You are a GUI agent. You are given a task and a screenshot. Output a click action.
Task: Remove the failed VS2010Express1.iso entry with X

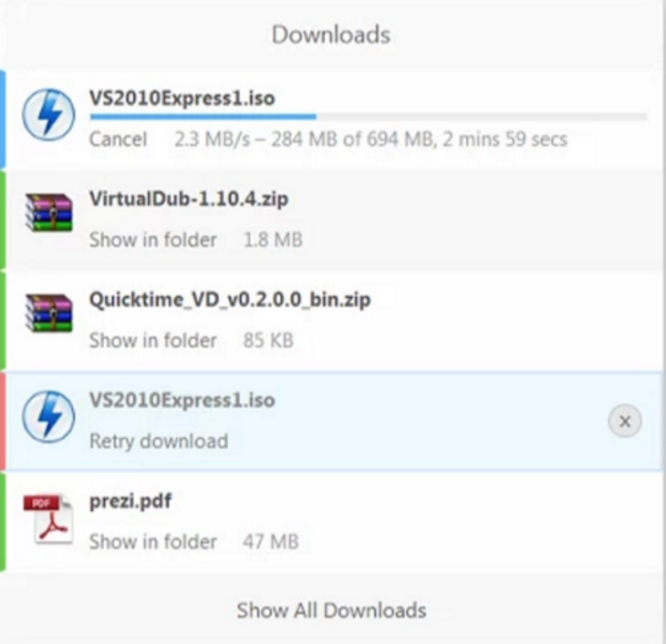coord(625,421)
